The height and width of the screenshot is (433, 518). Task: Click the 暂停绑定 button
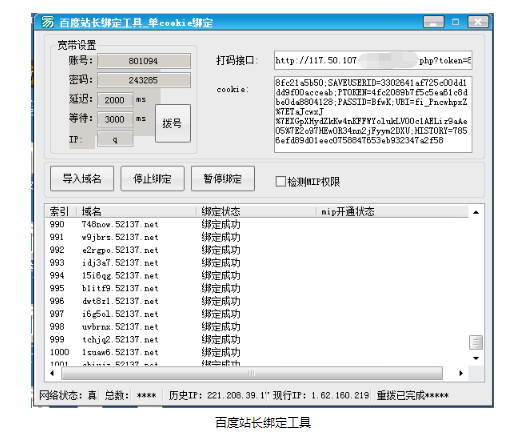[x=223, y=179]
